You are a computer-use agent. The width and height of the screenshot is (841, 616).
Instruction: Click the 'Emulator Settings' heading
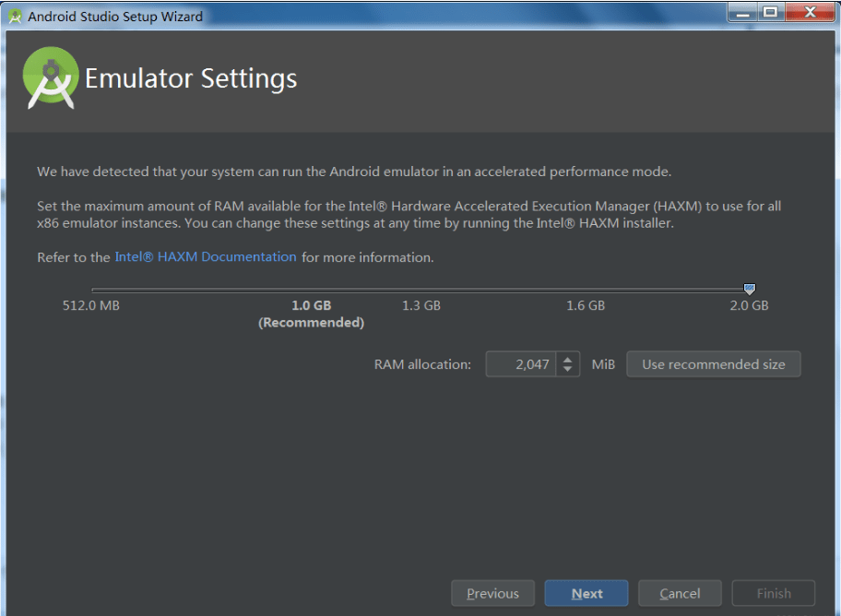point(191,78)
